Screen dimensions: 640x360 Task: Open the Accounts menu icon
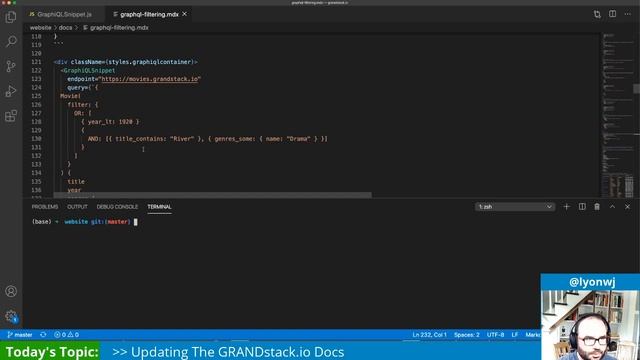pos(11,291)
